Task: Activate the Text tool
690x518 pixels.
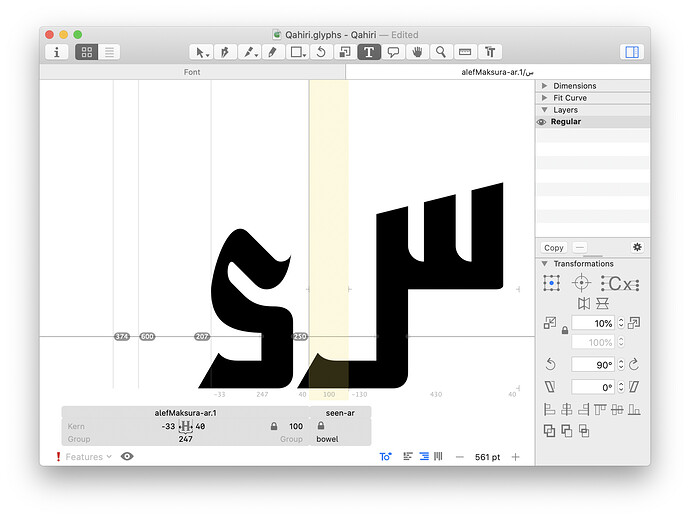Action: click(369, 52)
